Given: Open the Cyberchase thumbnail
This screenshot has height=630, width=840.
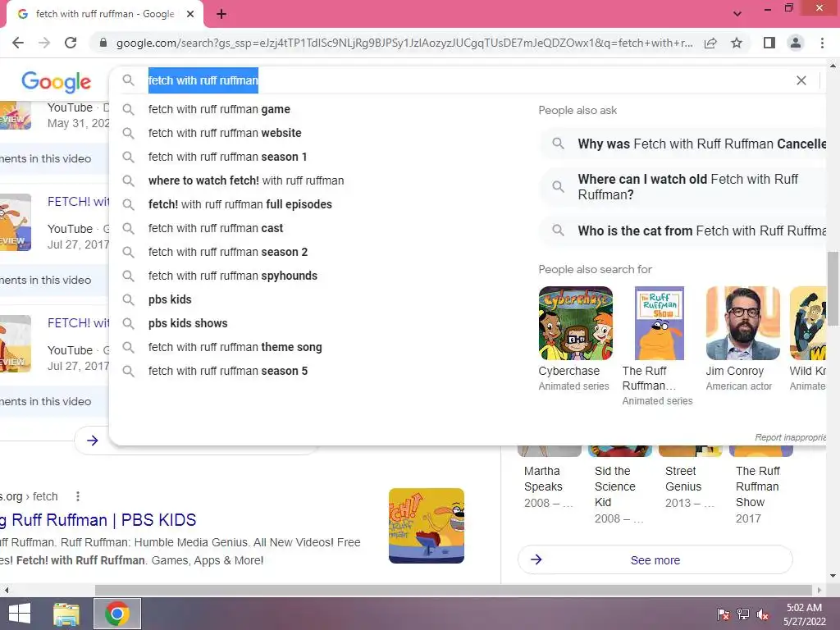Looking at the screenshot, I should coord(575,323).
